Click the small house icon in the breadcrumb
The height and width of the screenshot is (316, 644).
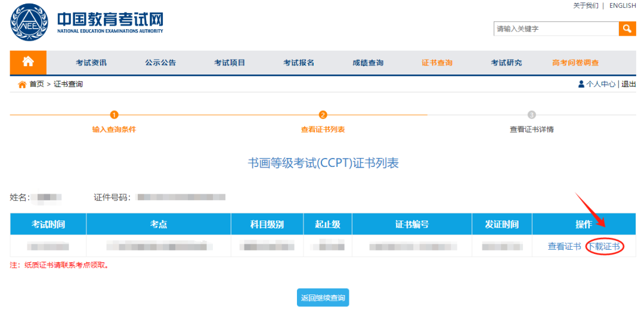click(22, 85)
